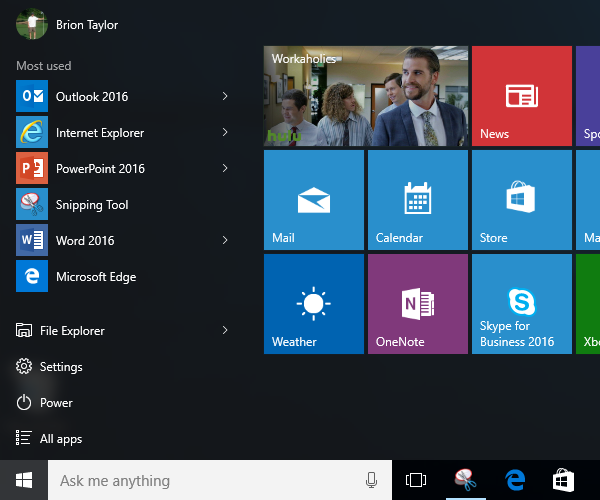Screen dimensions: 600x500
Task: Launch Snipping Tool from Start menu
Action: click(x=122, y=204)
